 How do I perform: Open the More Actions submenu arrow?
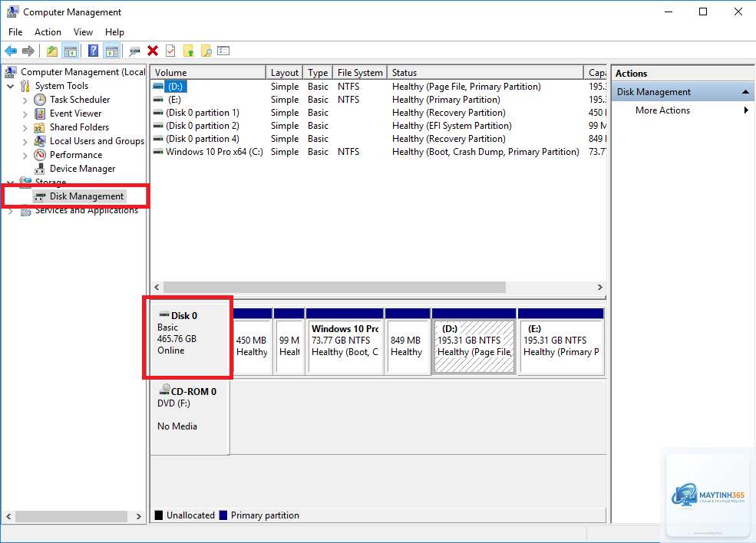tap(746, 110)
